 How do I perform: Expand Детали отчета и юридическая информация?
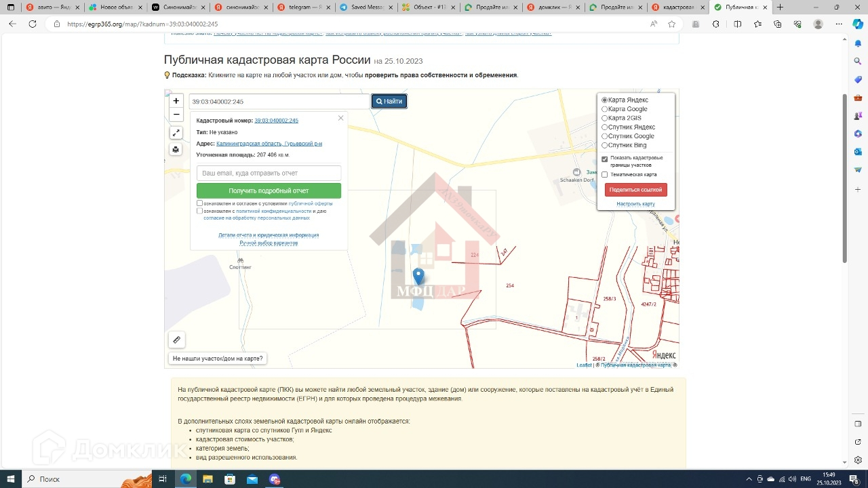(269, 235)
